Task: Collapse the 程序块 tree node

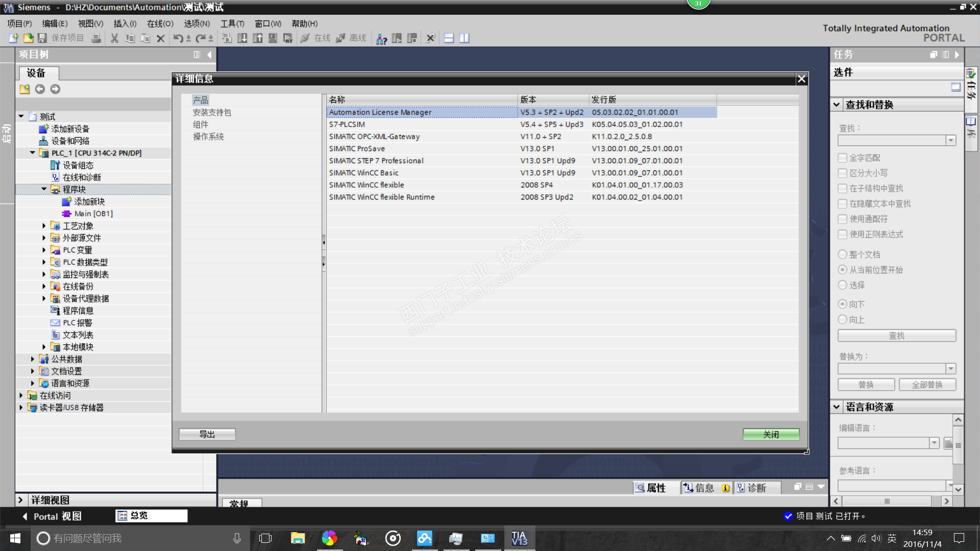Action: pos(44,189)
